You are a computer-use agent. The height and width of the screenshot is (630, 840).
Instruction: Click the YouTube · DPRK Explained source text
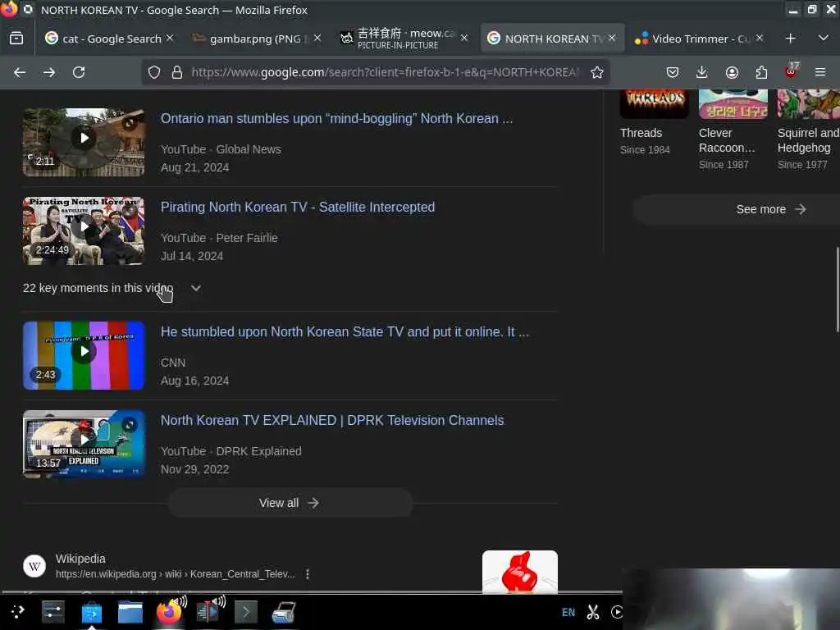pos(231,452)
